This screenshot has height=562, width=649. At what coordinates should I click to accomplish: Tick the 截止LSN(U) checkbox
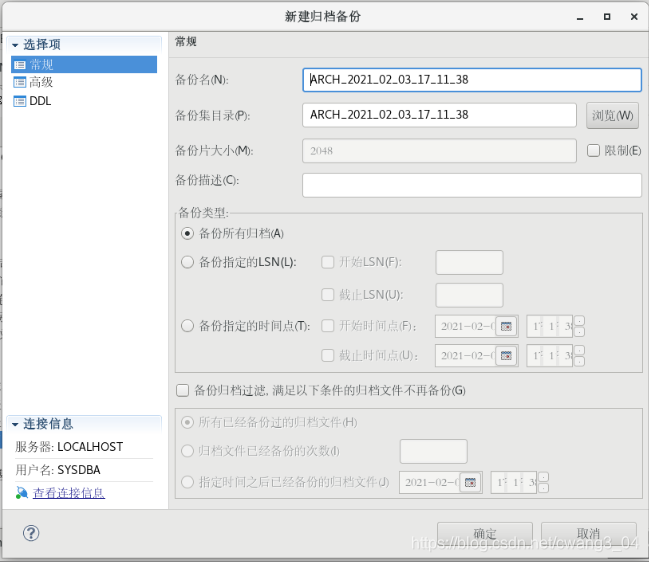click(328, 295)
